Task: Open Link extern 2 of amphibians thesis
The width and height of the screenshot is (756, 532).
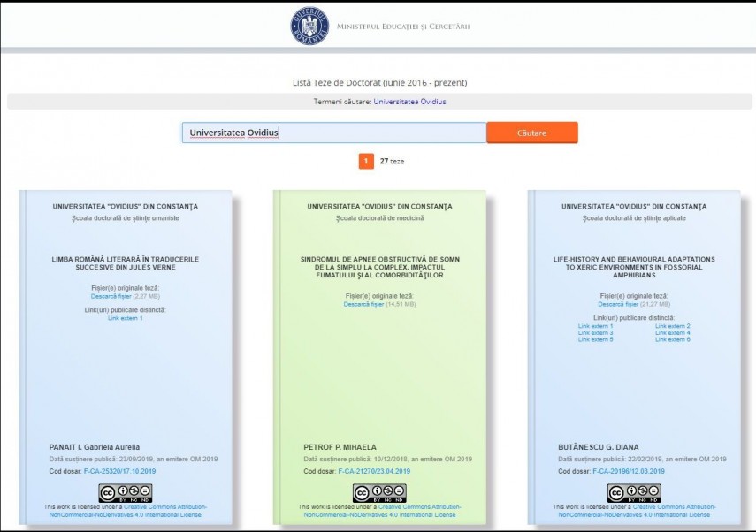Action: (x=672, y=326)
